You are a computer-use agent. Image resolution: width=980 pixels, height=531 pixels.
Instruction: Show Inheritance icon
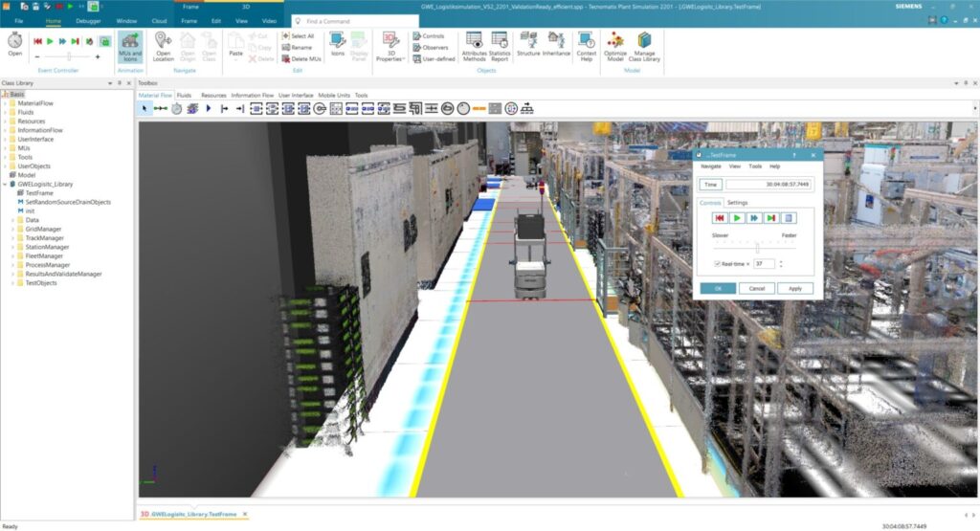[556, 44]
